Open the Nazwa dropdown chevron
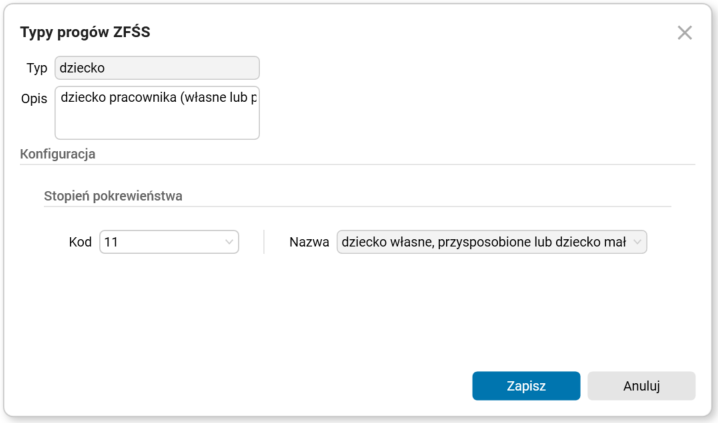Screen dimensions: 718x423 636,242
